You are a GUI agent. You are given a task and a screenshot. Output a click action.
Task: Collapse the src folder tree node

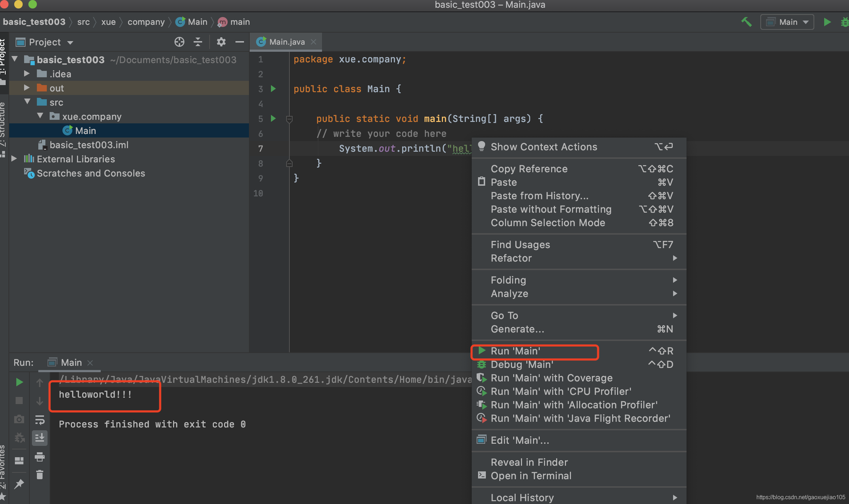[27, 102]
